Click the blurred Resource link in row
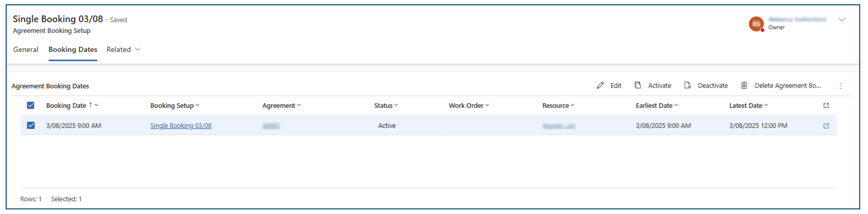This screenshot has width=868, height=214. pos(559,126)
